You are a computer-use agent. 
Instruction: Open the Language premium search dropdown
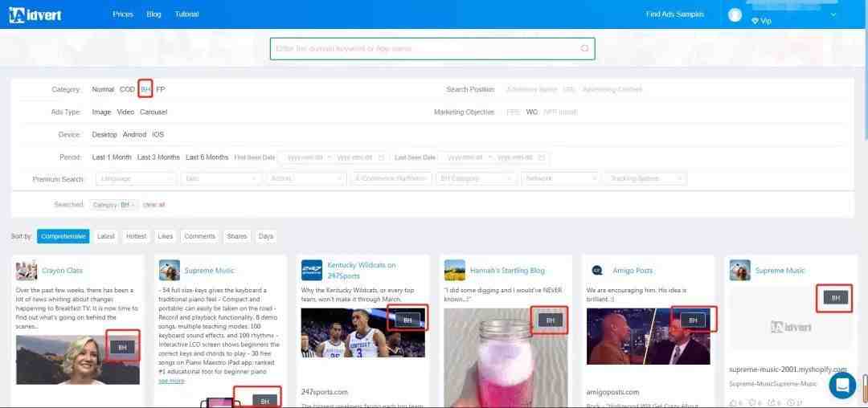(x=136, y=178)
